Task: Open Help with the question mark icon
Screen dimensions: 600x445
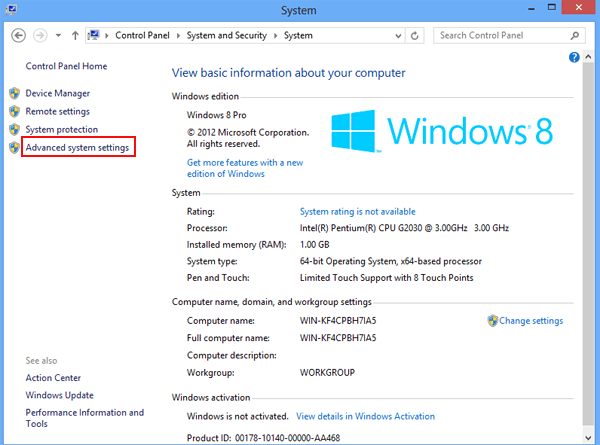Action: tap(574, 57)
